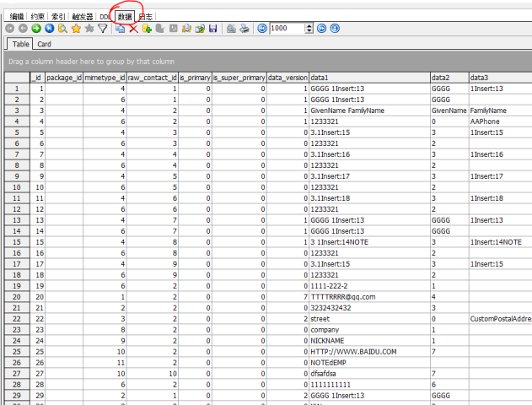Open the filter funnel icon

[x=103, y=29]
